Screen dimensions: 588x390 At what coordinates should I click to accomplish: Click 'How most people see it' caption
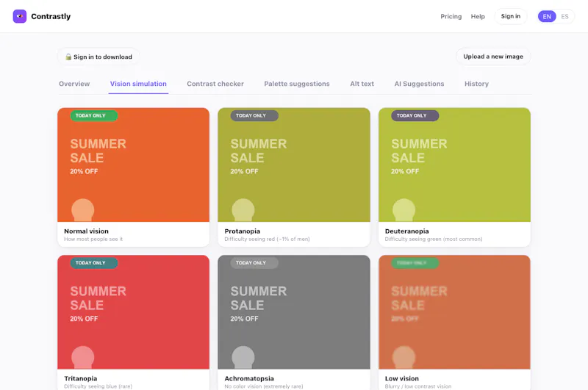tap(93, 239)
